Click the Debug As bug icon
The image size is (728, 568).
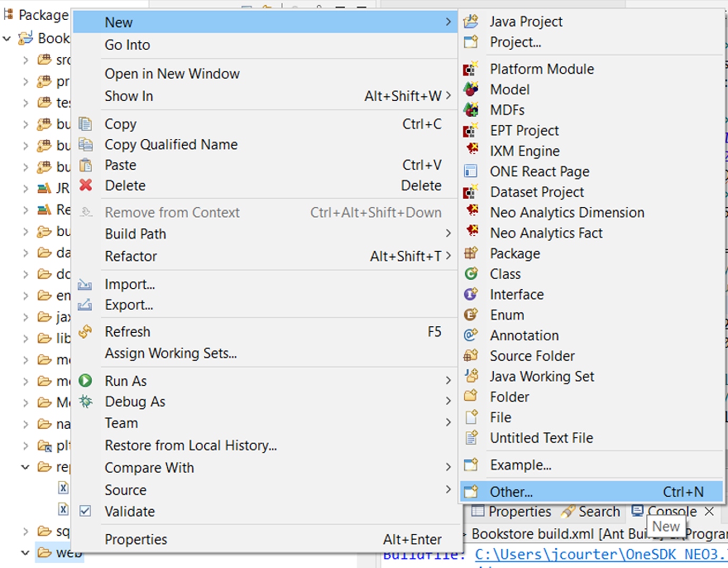tap(85, 402)
